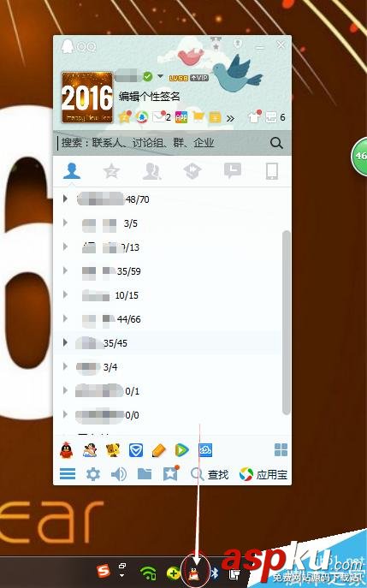Open the Tencent Weibo icon beside QZone
Image resolution: width=367 pixels, height=588 pixels.
(142, 117)
